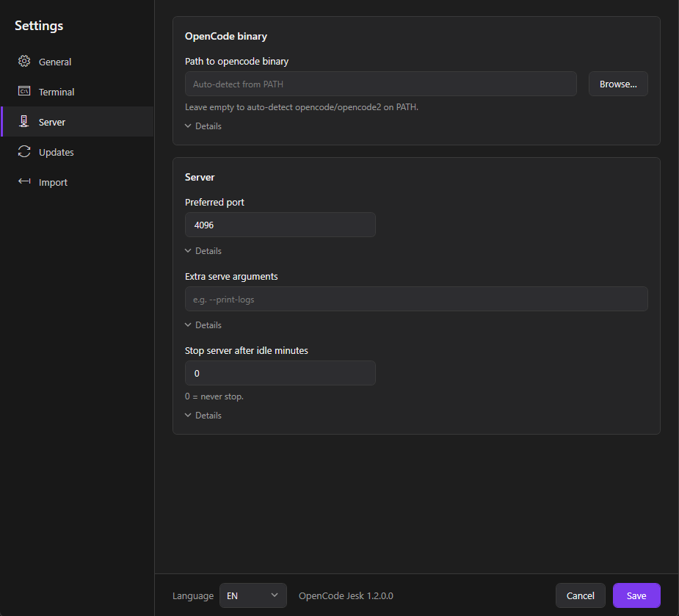The image size is (679, 616).
Task: Click the 'Stop server after idle minutes' label
Action: [x=247, y=350]
